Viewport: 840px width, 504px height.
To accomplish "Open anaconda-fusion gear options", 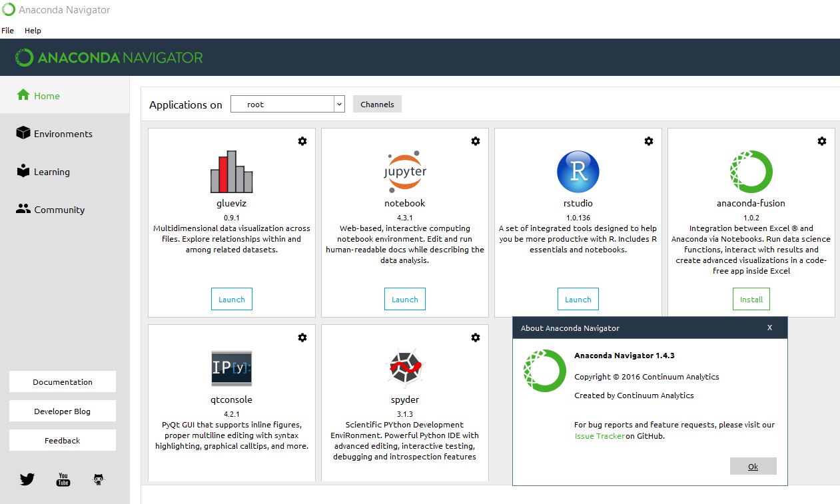I will coord(822,141).
